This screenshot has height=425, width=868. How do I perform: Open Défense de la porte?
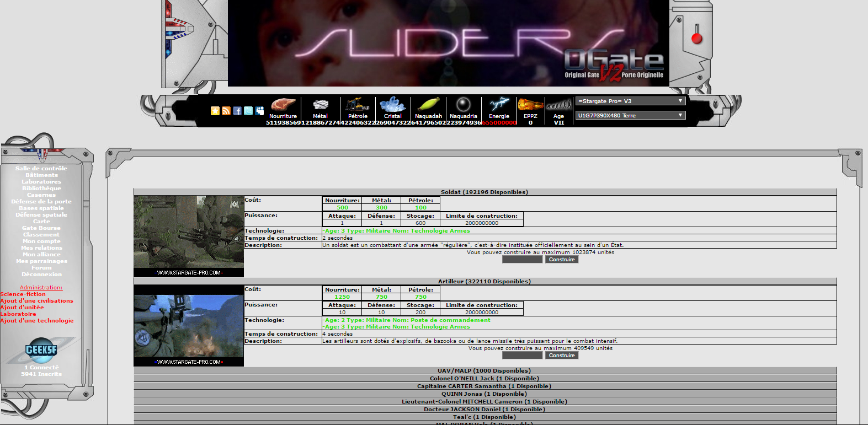click(41, 202)
